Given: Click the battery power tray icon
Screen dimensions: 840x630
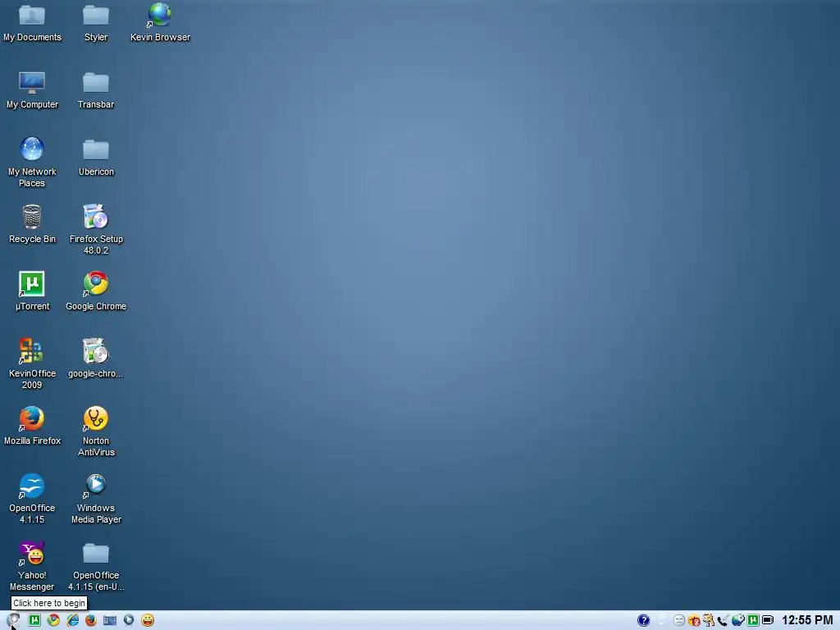Looking at the screenshot, I should [768, 620].
